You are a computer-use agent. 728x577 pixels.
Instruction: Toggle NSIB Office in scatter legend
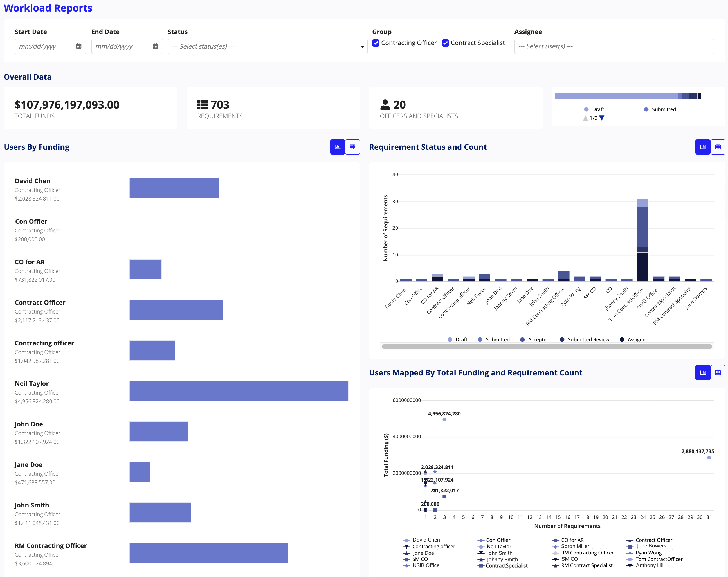click(x=421, y=565)
